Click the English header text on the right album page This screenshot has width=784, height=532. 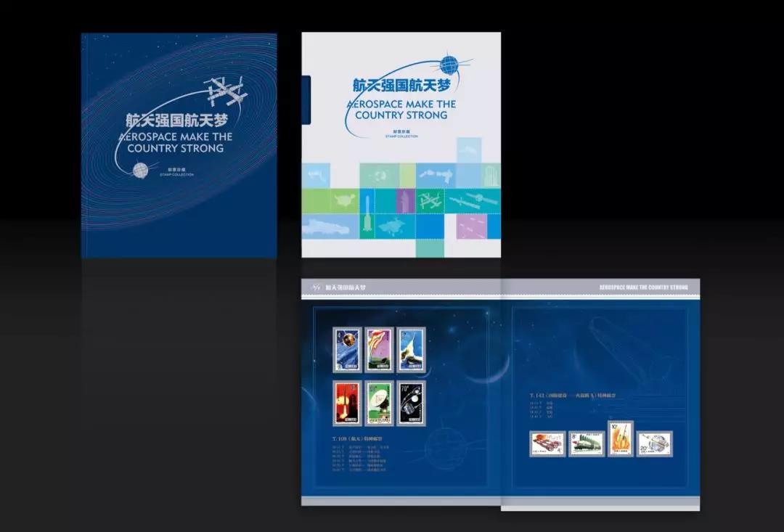[x=643, y=287]
